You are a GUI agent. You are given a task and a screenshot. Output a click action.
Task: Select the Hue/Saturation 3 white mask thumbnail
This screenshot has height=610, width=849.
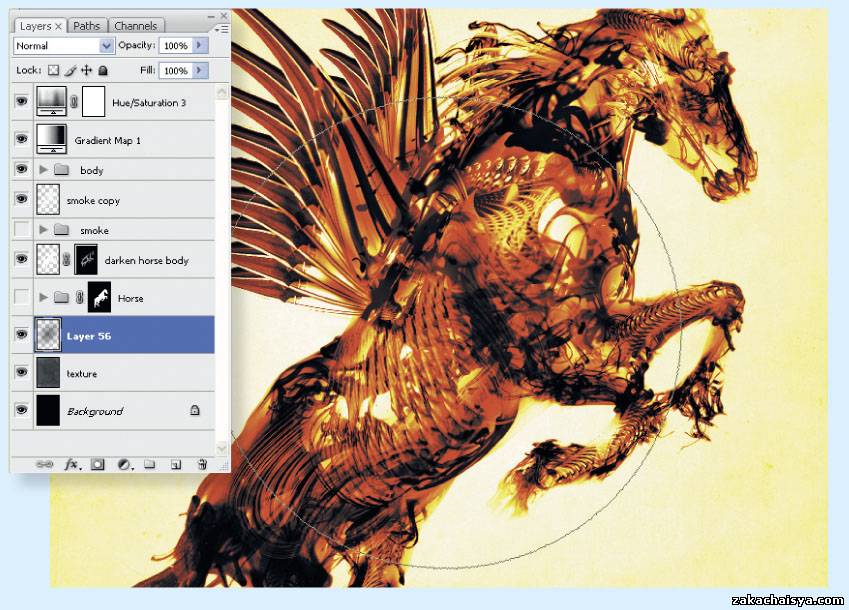[93, 101]
